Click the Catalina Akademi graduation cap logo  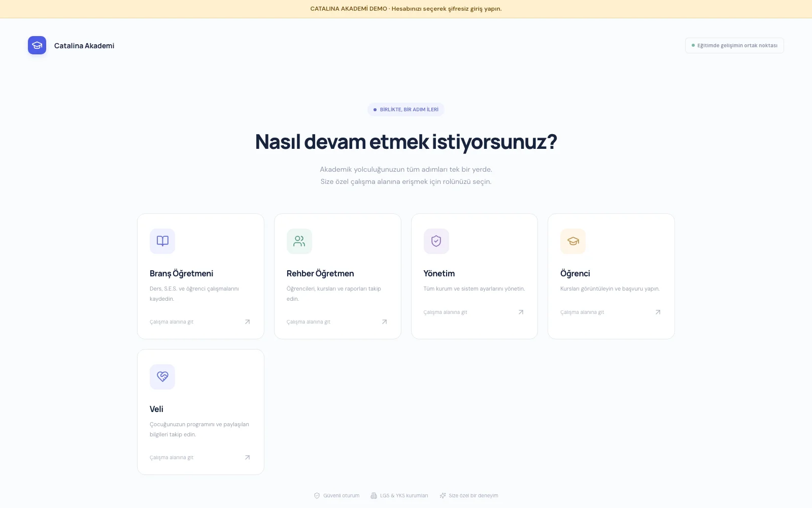click(x=37, y=45)
